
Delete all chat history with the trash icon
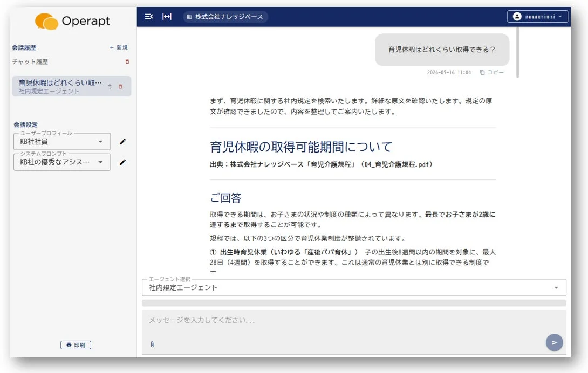click(127, 62)
